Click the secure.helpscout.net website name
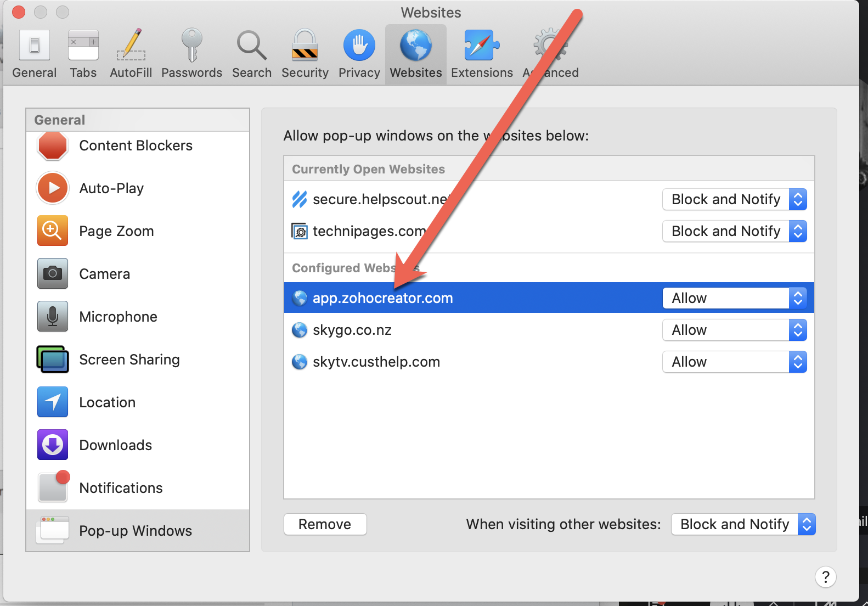This screenshot has width=868, height=606. pyautogui.click(x=382, y=199)
